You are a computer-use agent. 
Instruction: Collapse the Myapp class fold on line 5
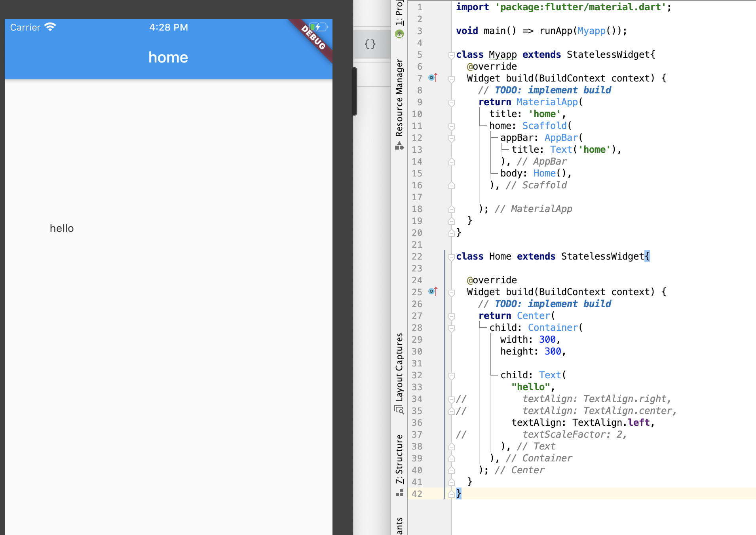pyautogui.click(x=451, y=55)
